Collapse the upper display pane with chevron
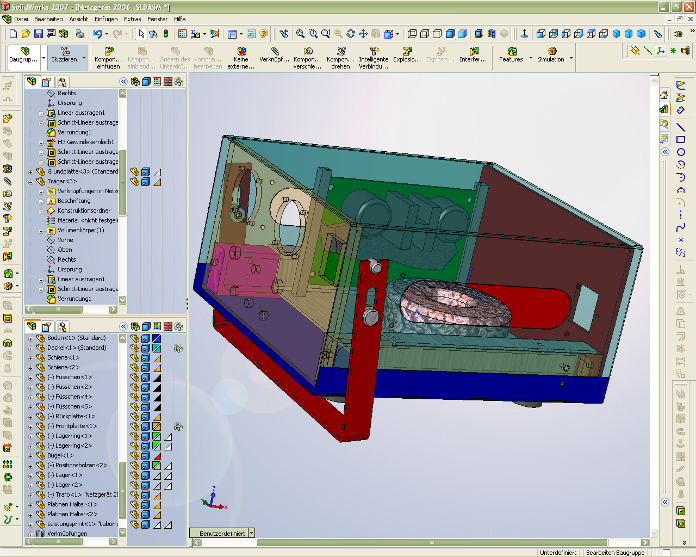Image resolution: width=696 pixels, height=557 pixels. point(121,82)
